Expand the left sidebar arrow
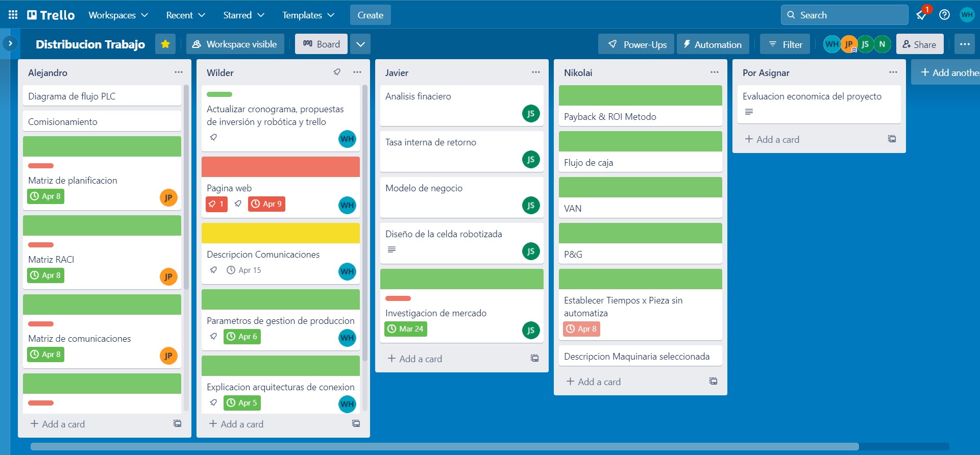The image size is (980, 455). point(10,44)
